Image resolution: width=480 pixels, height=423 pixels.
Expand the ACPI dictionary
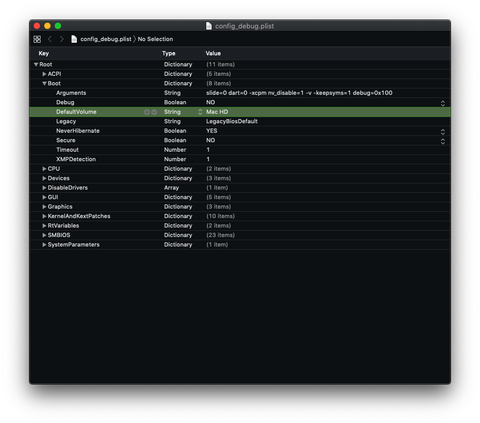(44, 74)
